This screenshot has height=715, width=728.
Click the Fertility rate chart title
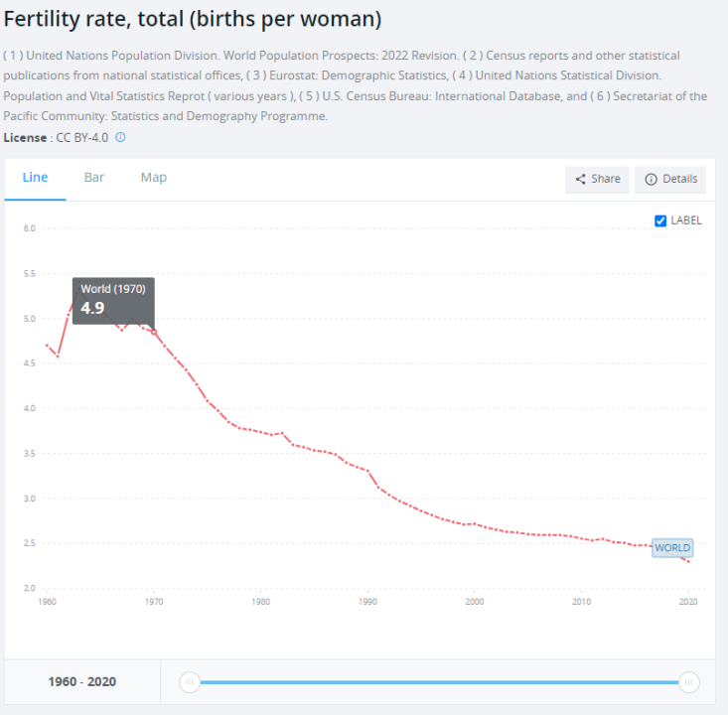pyautogui.click(x=193, y=19)
